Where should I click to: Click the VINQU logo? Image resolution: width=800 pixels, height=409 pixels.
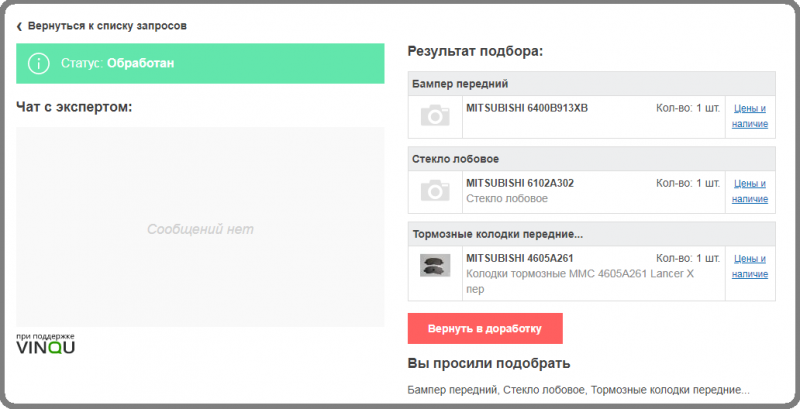pos(45,344)
